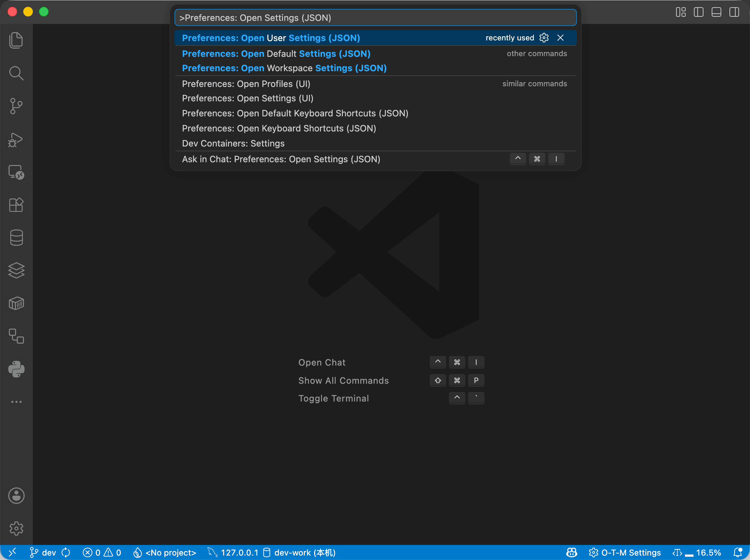Open the Run and Debug view
750x560 pixels.
click(16, 139)
